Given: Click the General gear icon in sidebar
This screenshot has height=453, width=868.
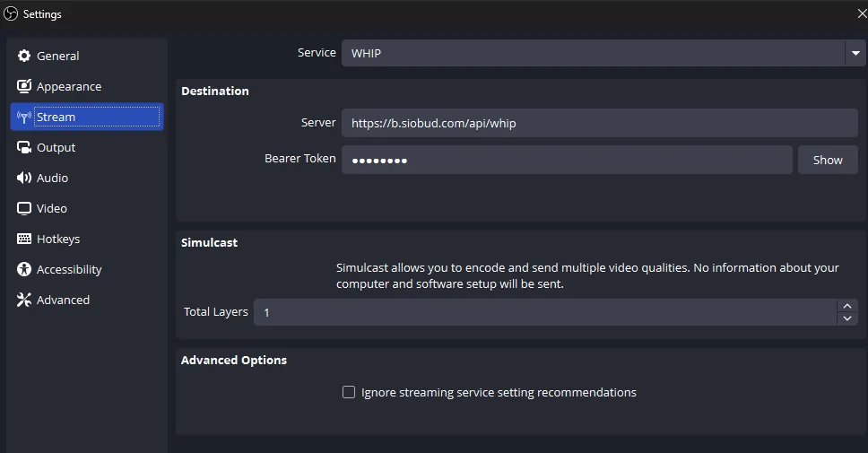Looking at the screenshot, I should tap(24, 56).
